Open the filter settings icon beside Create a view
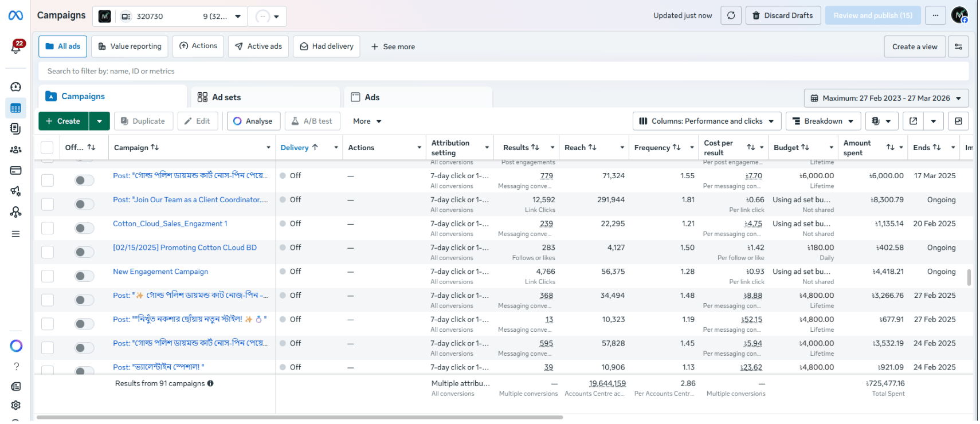 [x=958, y=46]
